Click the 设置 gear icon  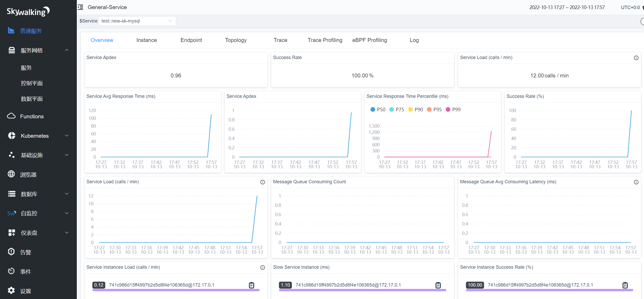(x=11, y=290)
